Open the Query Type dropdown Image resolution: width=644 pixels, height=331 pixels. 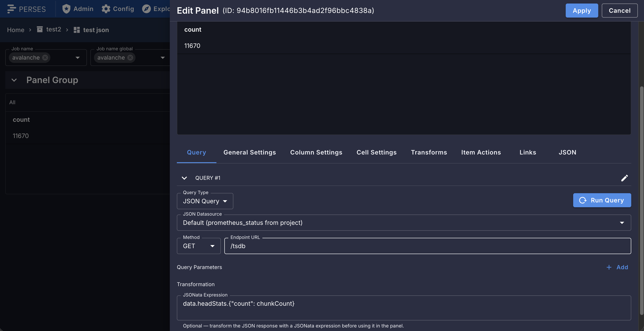pyautogui.click(x=205, y=201)
